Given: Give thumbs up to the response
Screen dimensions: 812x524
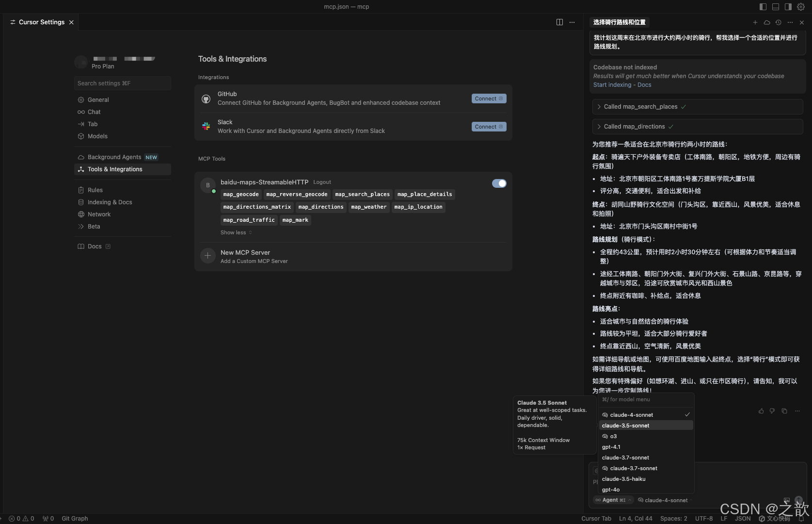Looking at the screenshot, I should coord(761,411).
